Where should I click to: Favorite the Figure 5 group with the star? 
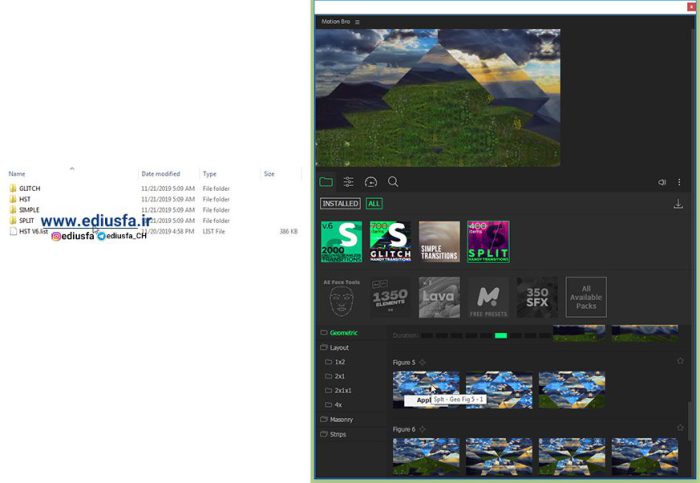[x=680, y=361]
